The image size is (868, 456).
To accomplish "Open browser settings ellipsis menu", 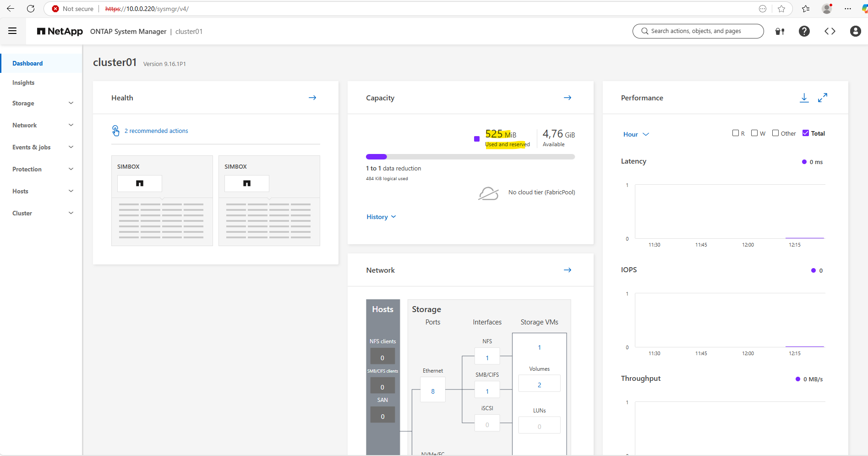I will [848, 9].
